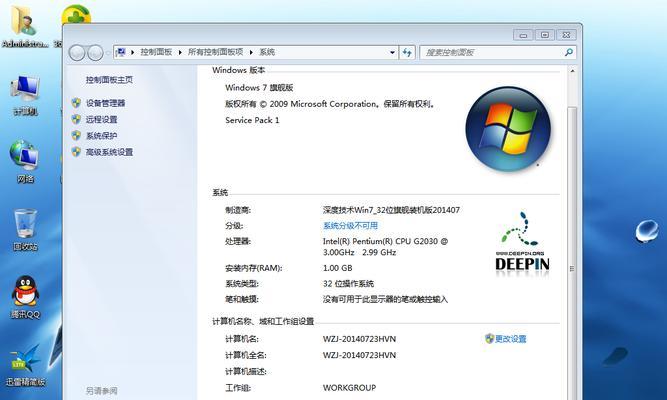Click 计算机名 value WZJ-20140723HVN
The image size is (667, 400).
tap(359, 339)
